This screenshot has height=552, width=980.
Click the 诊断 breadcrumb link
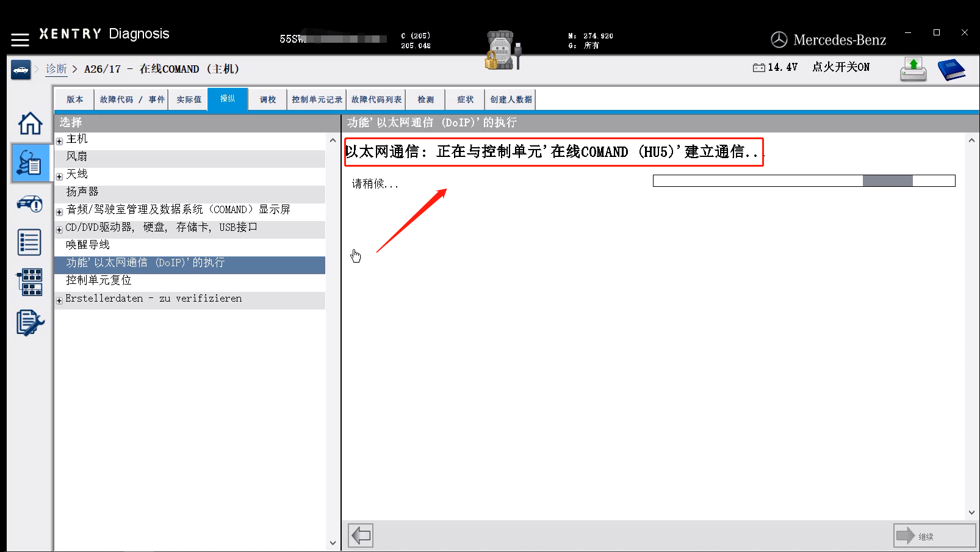(x=56, y=69)
